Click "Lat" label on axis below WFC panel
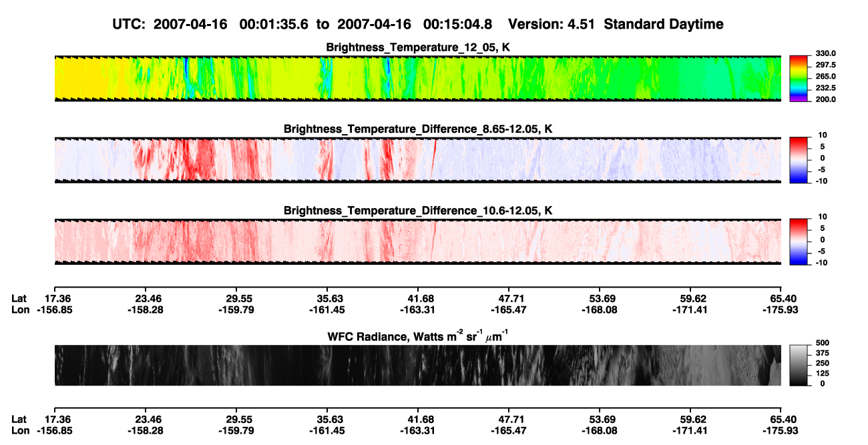 [x=19, y=419]
